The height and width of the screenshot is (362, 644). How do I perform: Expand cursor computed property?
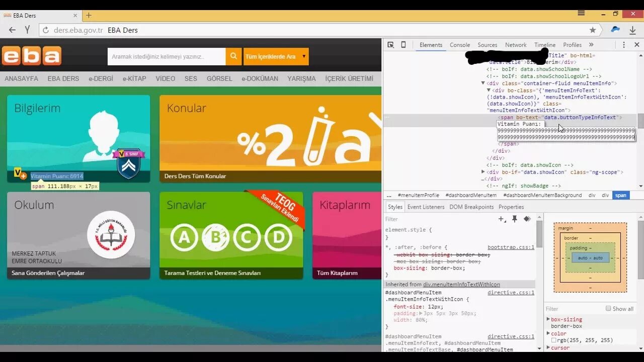pyautogui.click(x=548, y=347)
